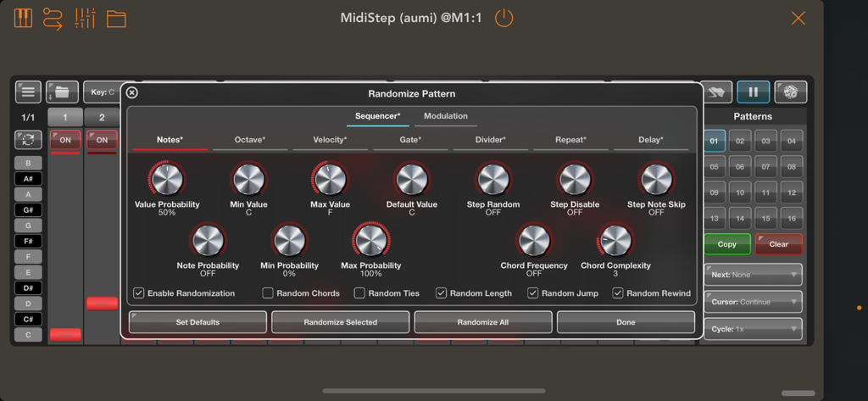This screenshot has height=401, width=868.
Task: Uncheck the Random Rewind checkbox
Action: pyautogui.click(x=618, y=293)
